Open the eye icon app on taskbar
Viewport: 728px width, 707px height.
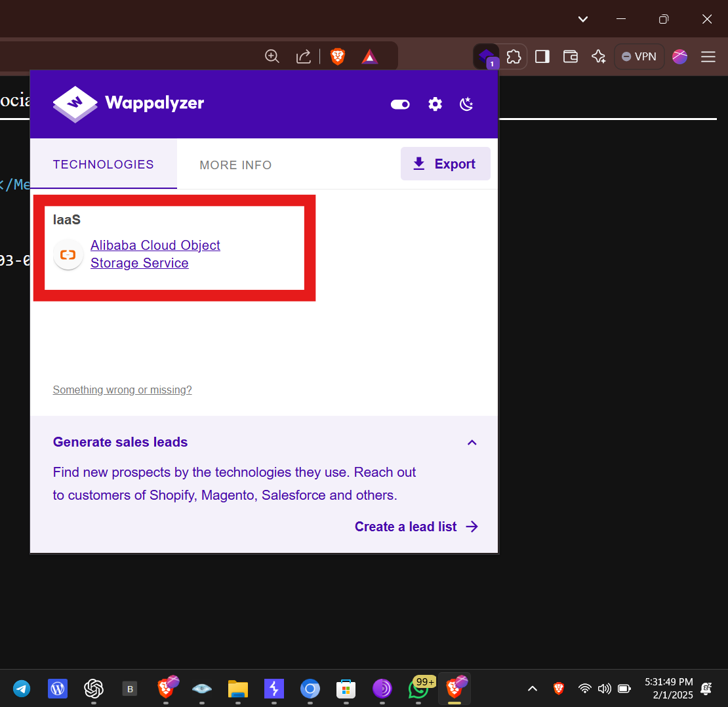tap(202, 689)
